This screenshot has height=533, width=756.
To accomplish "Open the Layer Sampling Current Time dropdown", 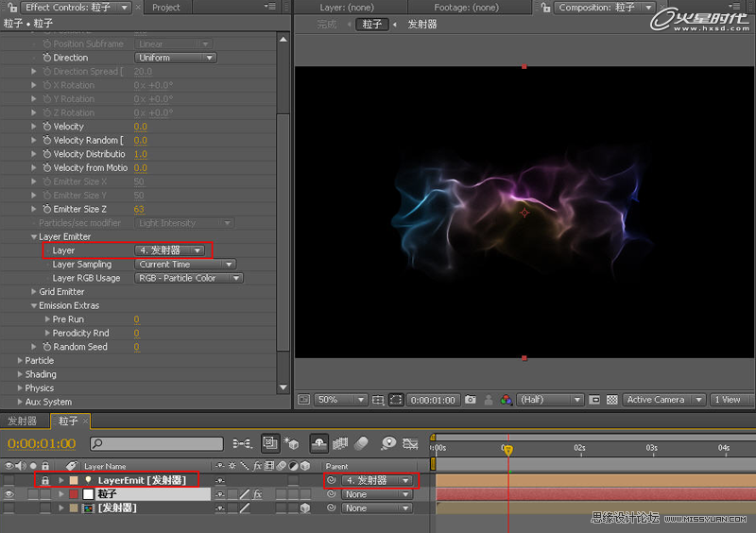I will click(185, 264).
